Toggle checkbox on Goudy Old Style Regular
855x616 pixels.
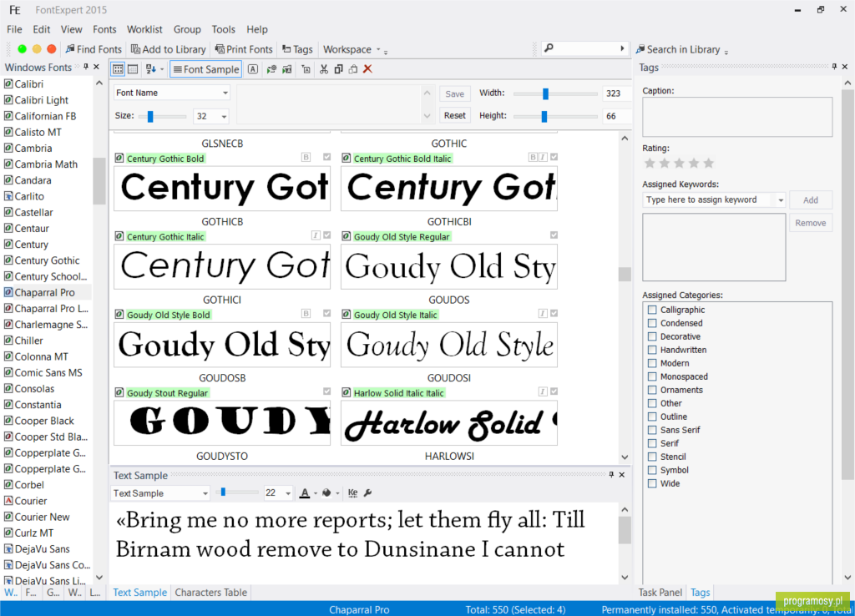pos(554,235)
